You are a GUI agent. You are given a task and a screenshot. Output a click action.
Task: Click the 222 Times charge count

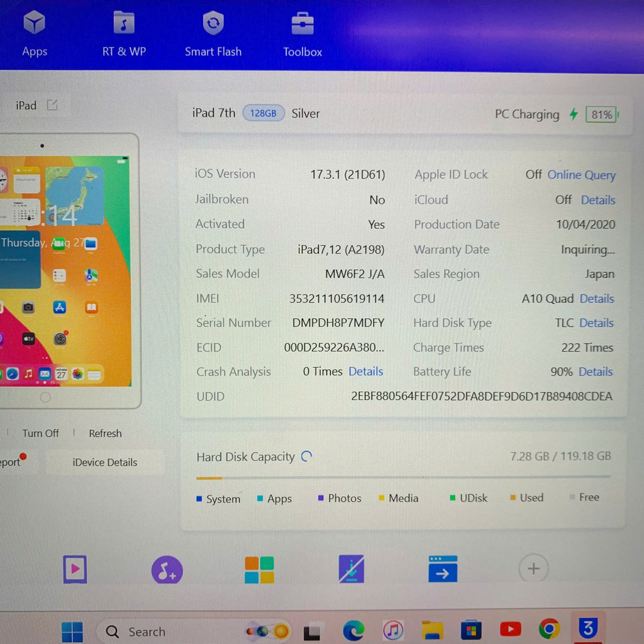[587, 347]
